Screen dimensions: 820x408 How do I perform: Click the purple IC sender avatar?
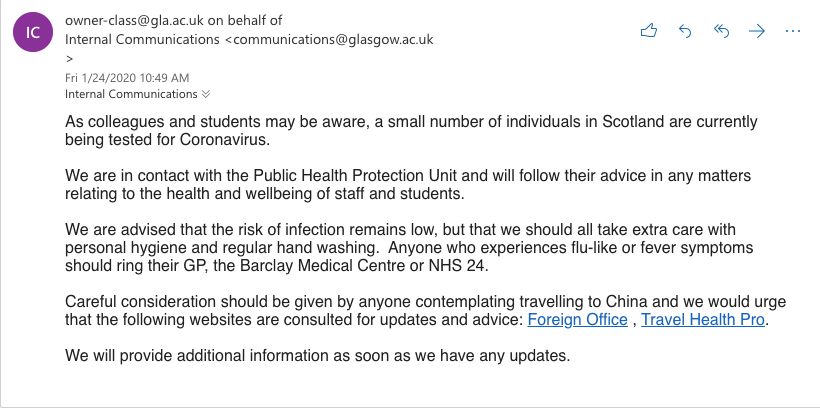(33, 32)
